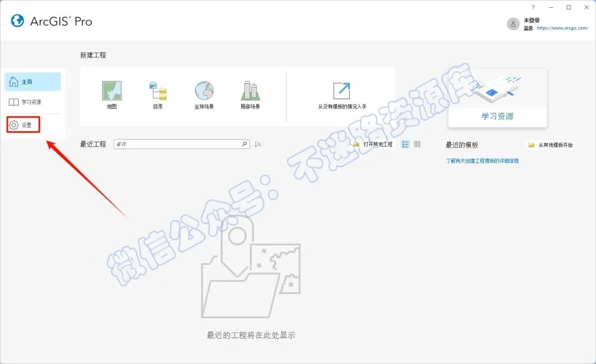Screen dimensions: 596x364
Task: Open the help question mark button
Action: [533, 7]
